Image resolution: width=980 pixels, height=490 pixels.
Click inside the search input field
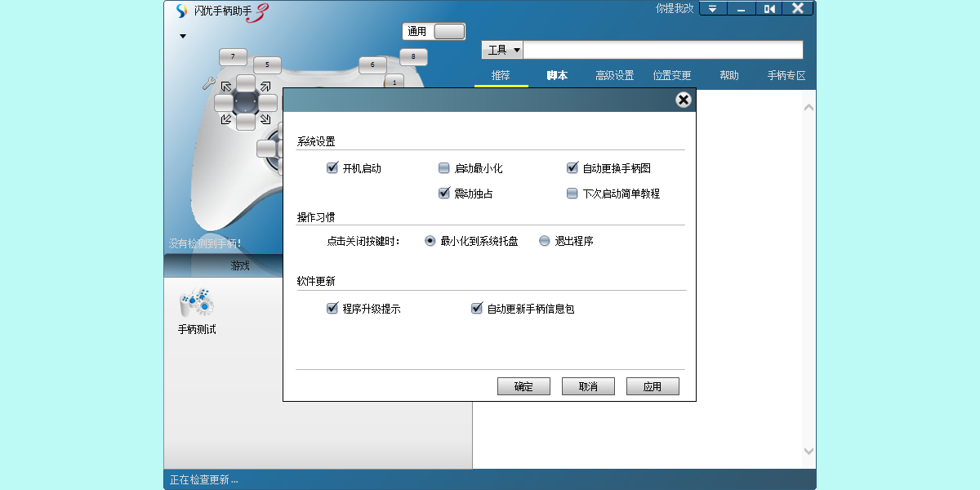(x=661, y=49)
